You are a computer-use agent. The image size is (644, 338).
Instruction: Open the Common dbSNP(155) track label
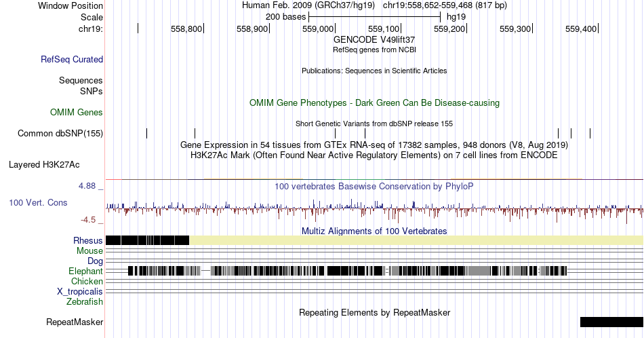(x=60, y=133)
